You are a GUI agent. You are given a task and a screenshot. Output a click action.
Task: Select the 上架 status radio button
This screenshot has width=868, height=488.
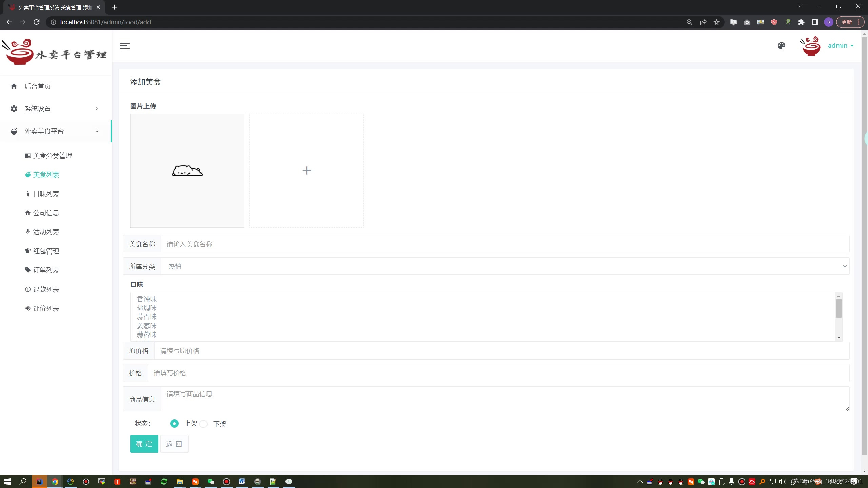point(174,424)
